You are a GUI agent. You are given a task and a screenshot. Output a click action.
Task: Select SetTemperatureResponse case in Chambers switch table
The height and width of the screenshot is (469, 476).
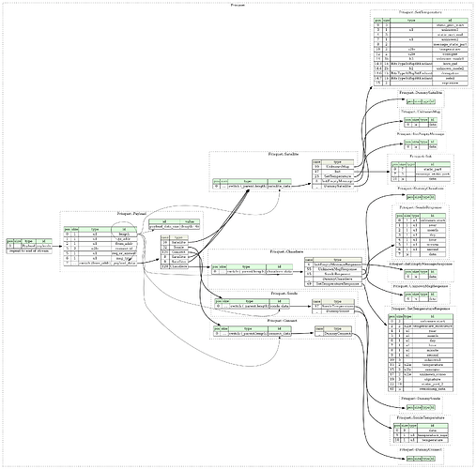coord(337,283)
